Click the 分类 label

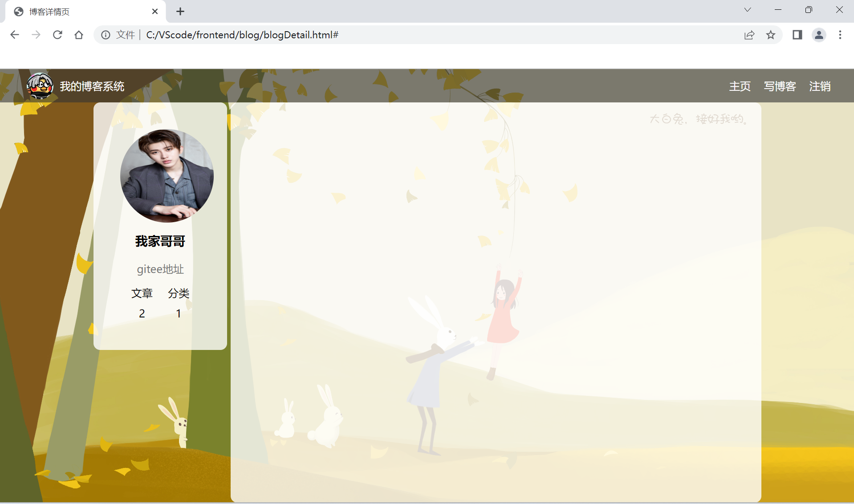click(x=179, y=293)
